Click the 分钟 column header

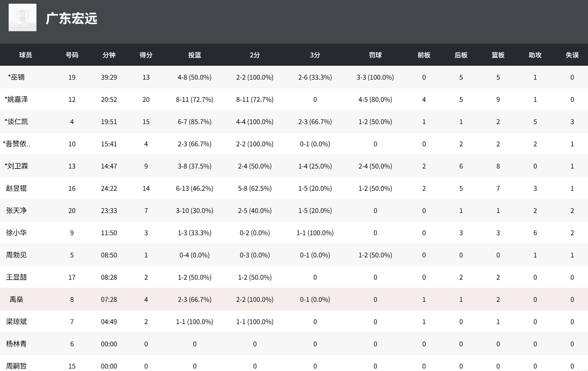tap(109, 55)
